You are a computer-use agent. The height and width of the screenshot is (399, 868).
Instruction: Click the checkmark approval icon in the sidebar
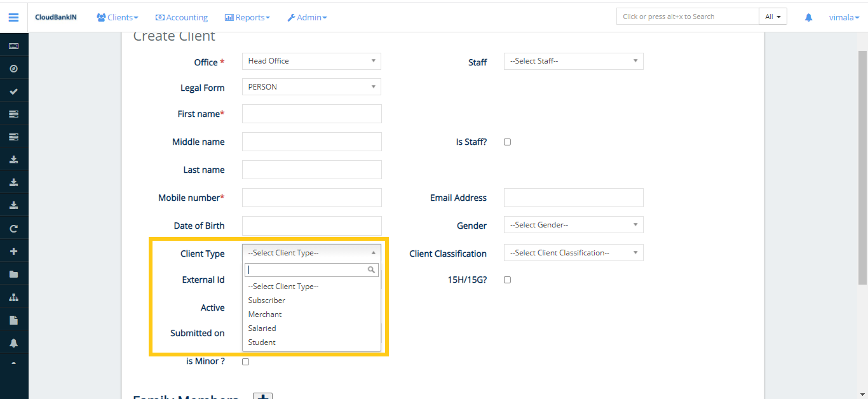pyautogui.click(x=13, y=90)
